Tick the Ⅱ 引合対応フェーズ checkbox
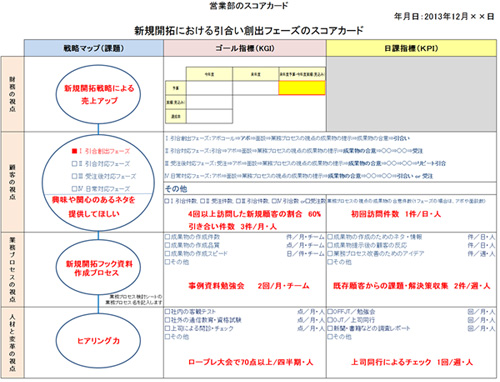 tap(74, 164)
